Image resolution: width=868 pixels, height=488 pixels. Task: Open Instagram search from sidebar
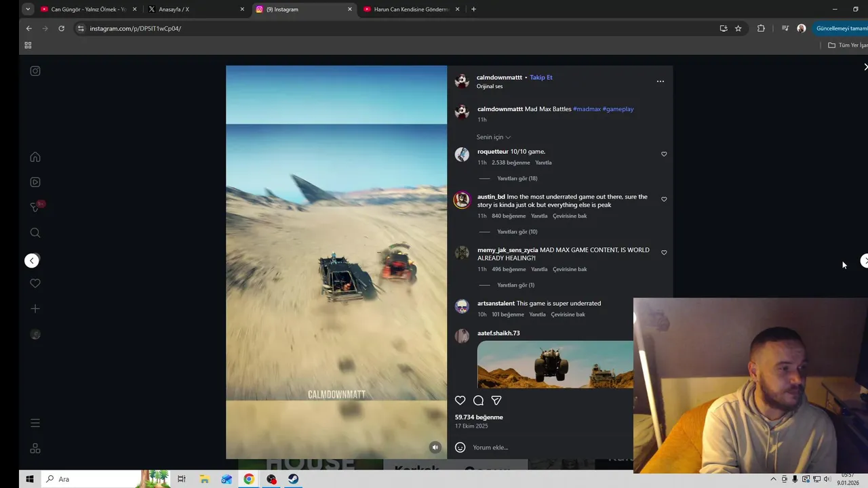pyautogui.click(x=35, y=233)
